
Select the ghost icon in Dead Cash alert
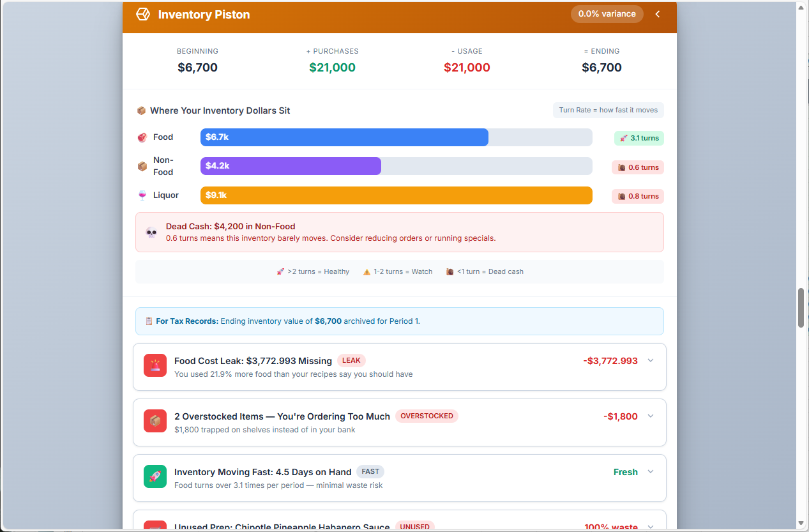tap(151, 232)
